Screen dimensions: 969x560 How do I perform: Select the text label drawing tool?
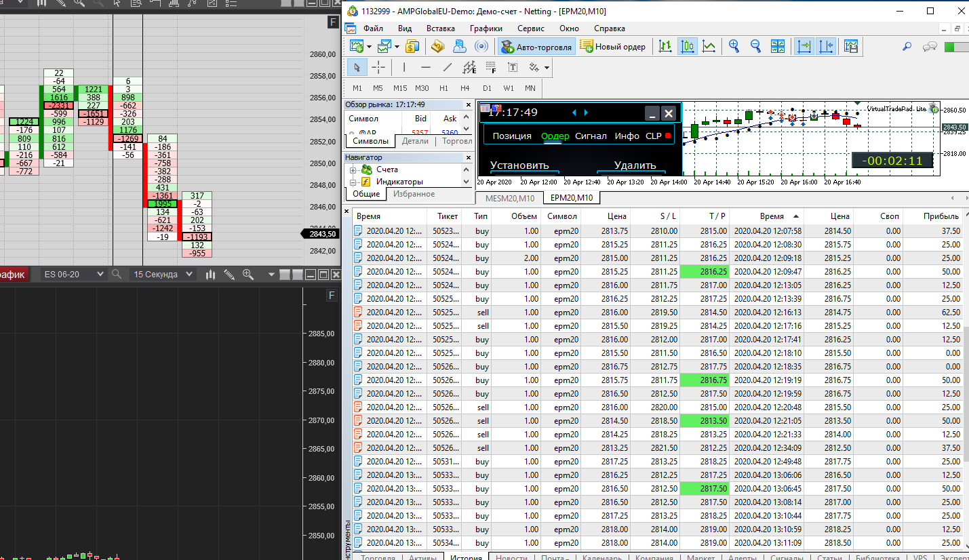513,67
